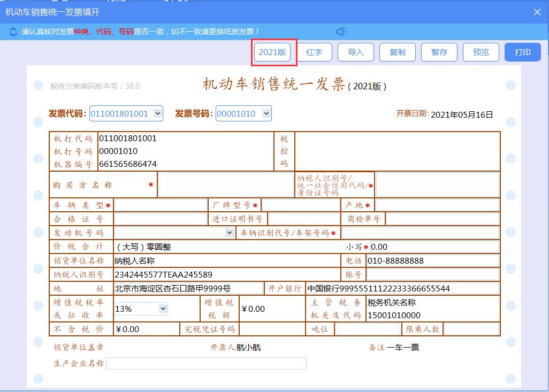
Task: Open the 发票号码 invoice number dropdown
Action: click(x=265, y=113)
